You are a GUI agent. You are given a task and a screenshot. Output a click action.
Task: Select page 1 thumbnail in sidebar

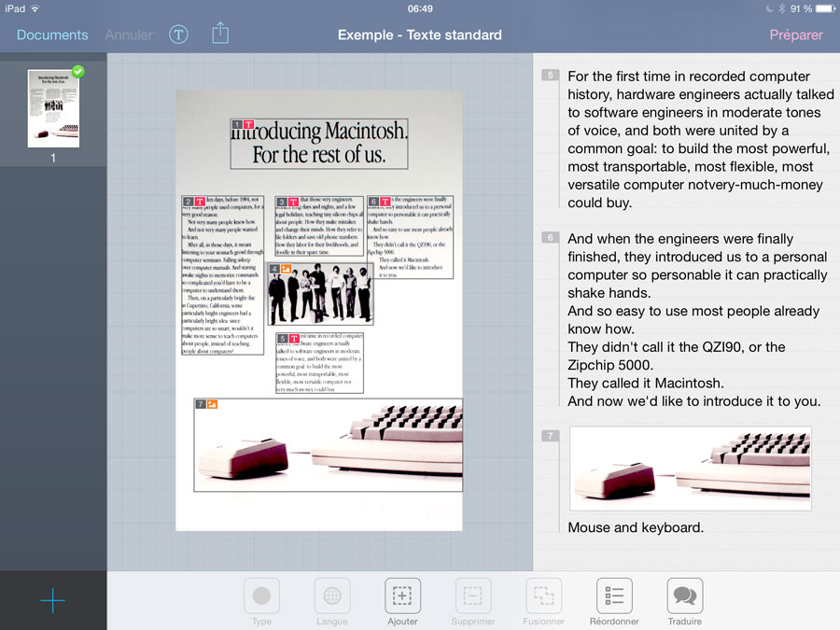coord(53,108)
